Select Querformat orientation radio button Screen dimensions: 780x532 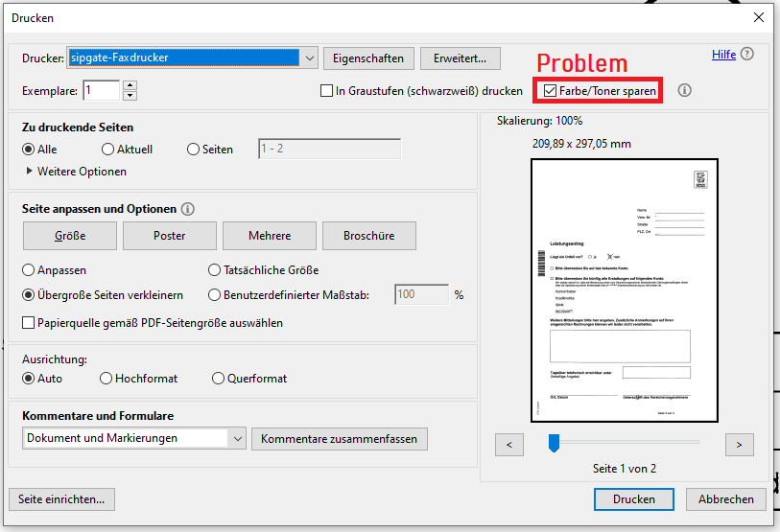[218, 379]
